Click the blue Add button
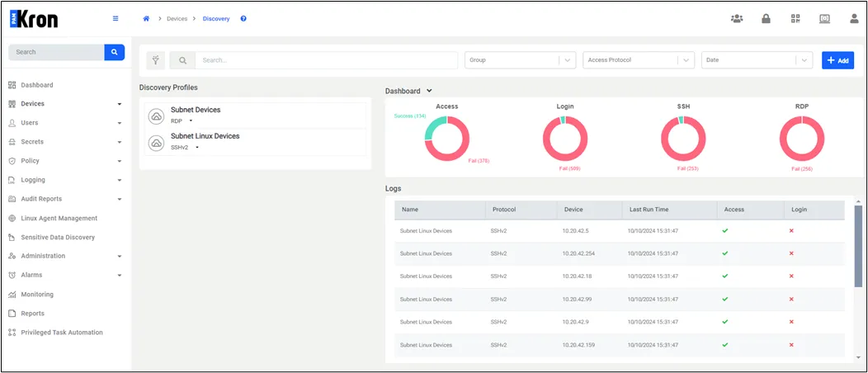868x373 pixels. click(x=837, y=60)
